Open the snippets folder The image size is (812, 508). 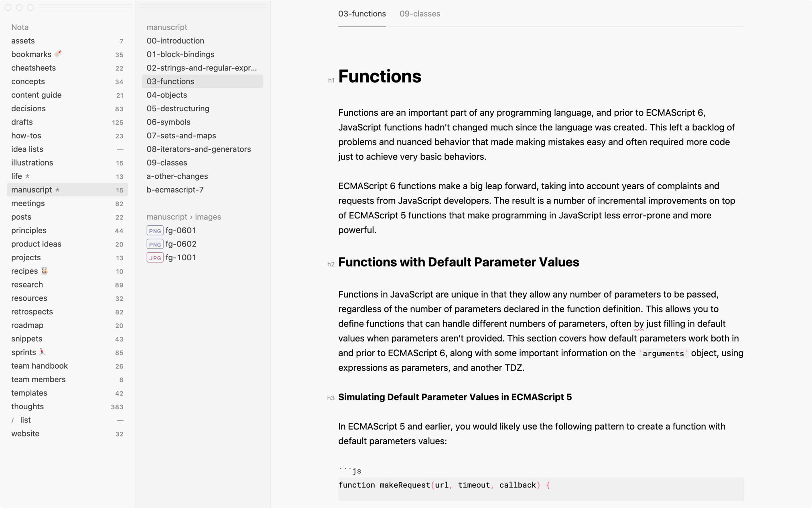coord(67,339)
